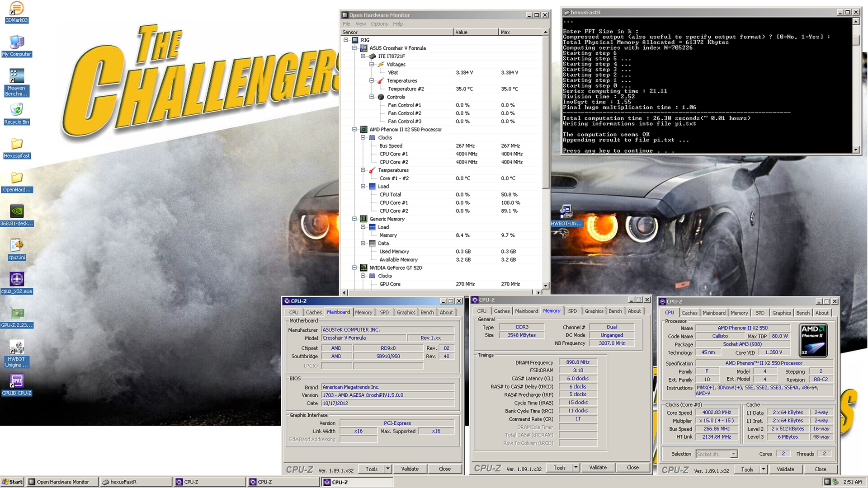Switch to hexusFastR taskbar button
The image size is (868, 488).
(x=136, y=482)
